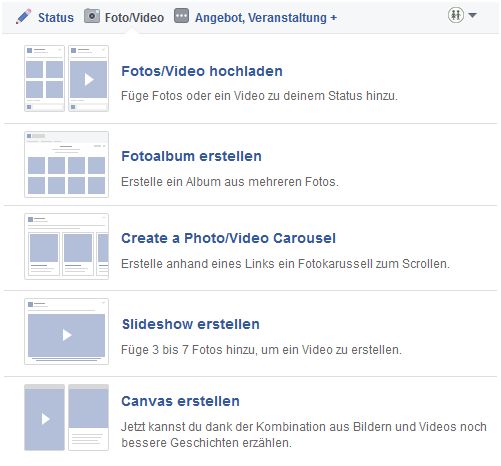Click the description 'Füge Fotos oder ein Video zu deinem Status hinzu.'
Screen dimensions: 501x466
click(259, 96)
